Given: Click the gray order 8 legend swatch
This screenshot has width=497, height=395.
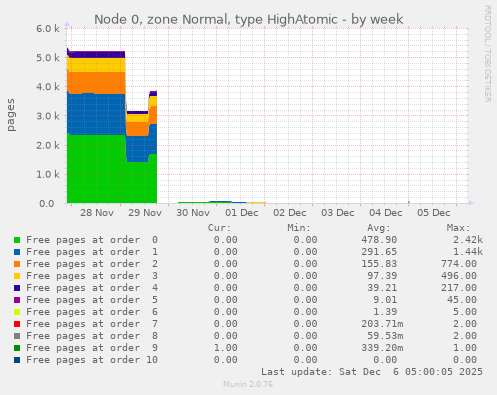Looking at the screenshot, I should 17,336.
